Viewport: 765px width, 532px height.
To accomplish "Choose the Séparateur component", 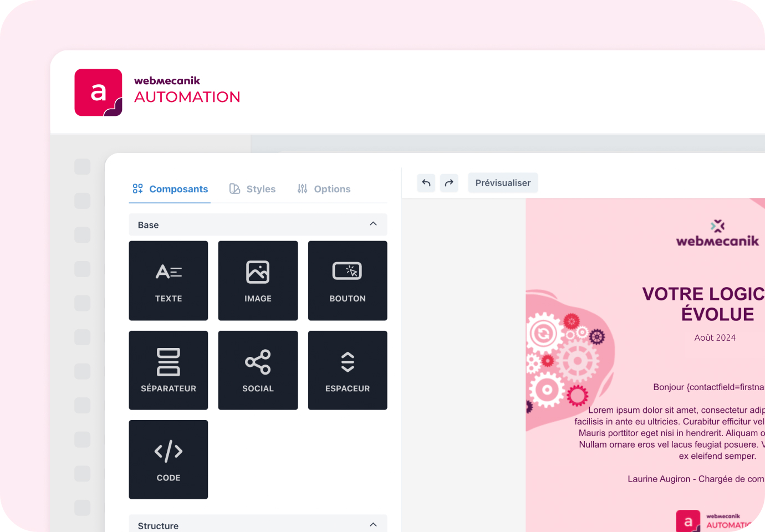I will [169, 370].
